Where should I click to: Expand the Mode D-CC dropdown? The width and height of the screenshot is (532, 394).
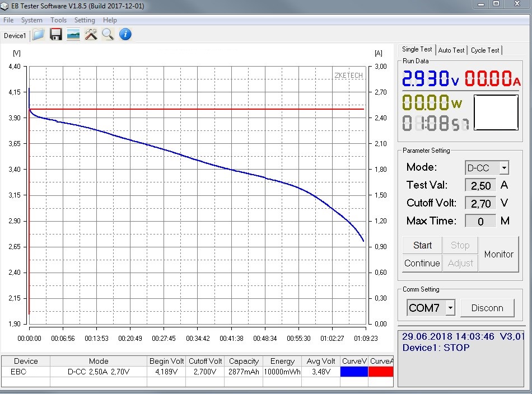coord(504,168)
